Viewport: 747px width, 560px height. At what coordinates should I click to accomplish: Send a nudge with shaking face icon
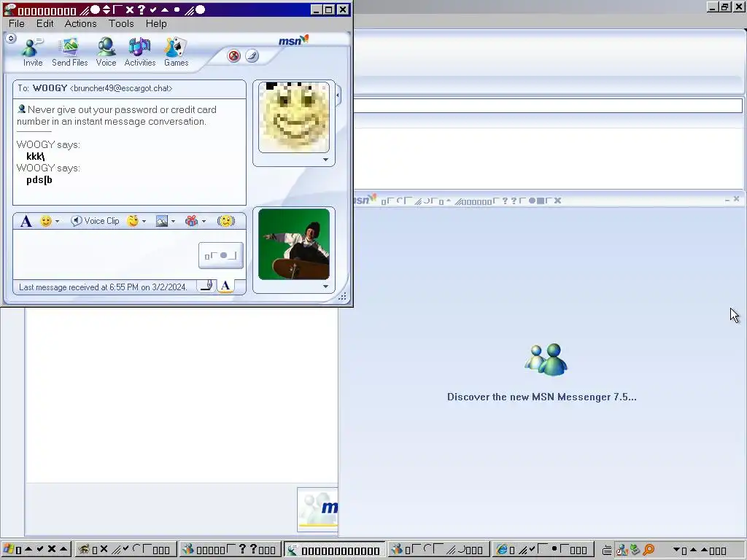(226, 221)
